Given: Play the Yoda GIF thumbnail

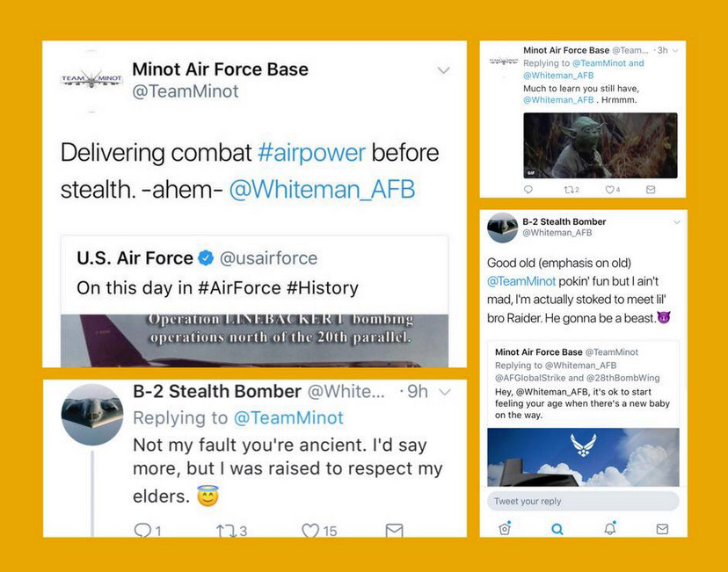Looking at the screenshot, I should tap(601, 145).
